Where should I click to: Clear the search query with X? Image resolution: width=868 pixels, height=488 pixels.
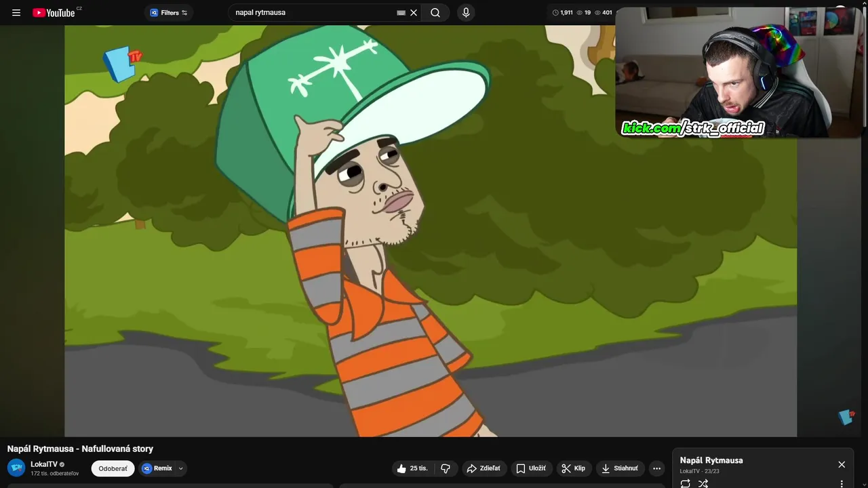(414, 12)
